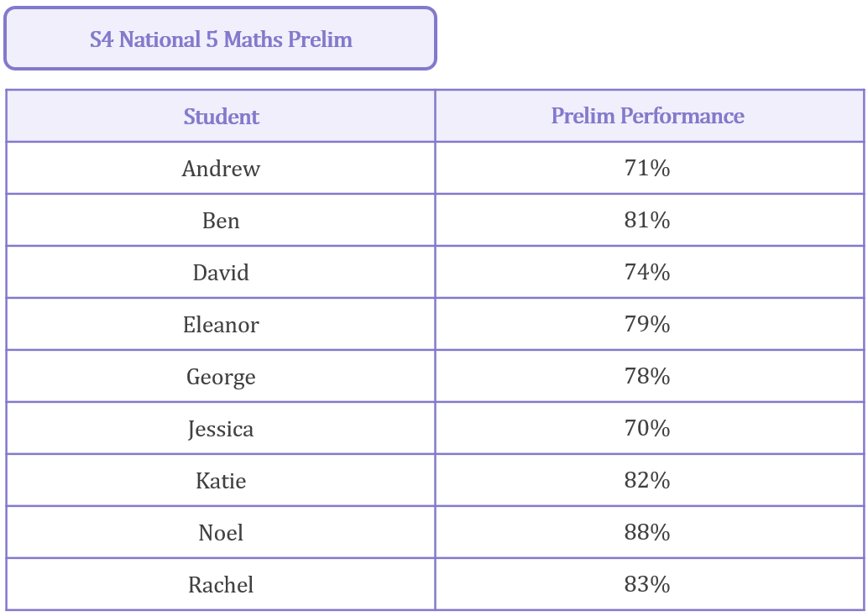This screenshot has width=868, height=616.
Task: Select George's 78% score cell
Action: 647,377
